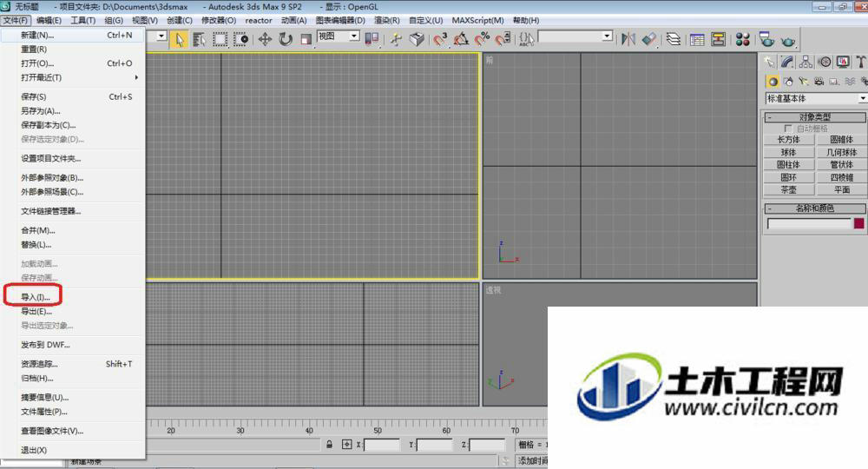Click 圆锥体 object button
868x469 pixels.
[841, 140]
